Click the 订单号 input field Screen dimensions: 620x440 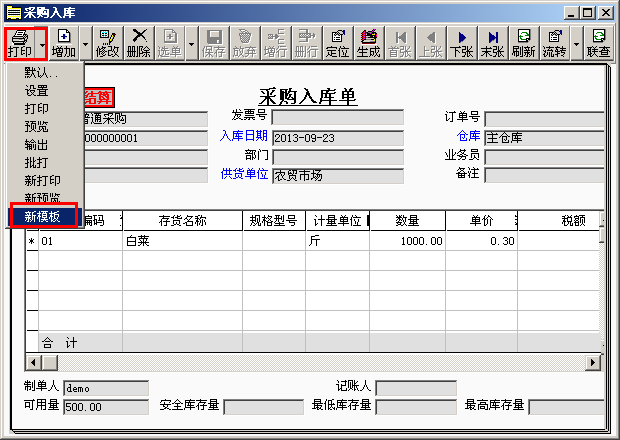point(545,119)
